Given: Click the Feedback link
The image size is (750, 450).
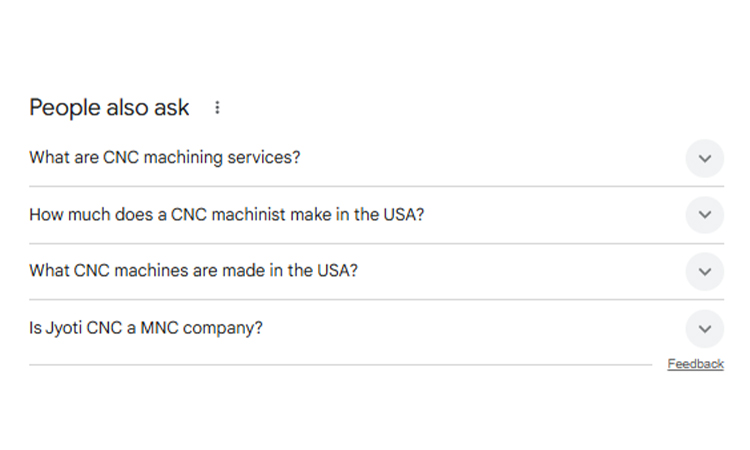Looking at the screenshot, I should point(695,364).
